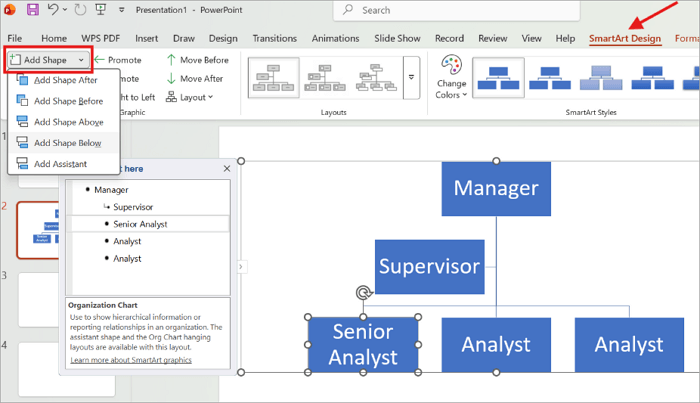Expand the Layouts gallery more arrow

click(x=411, y=78)
